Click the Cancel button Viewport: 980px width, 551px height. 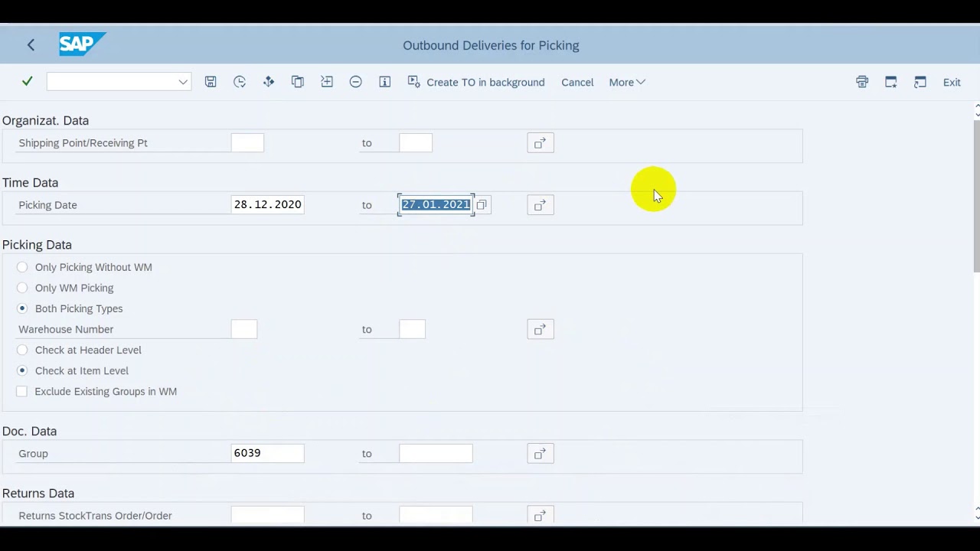pos(577,82)
